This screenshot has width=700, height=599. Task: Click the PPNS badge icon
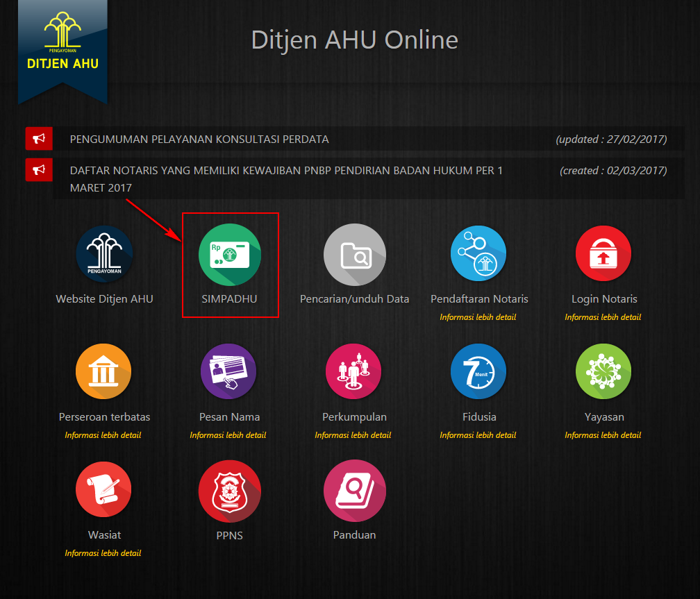229,491
